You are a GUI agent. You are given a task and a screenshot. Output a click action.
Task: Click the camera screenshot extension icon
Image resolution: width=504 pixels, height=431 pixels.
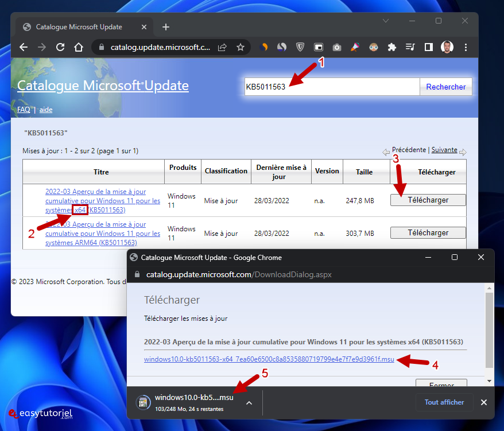336,48
